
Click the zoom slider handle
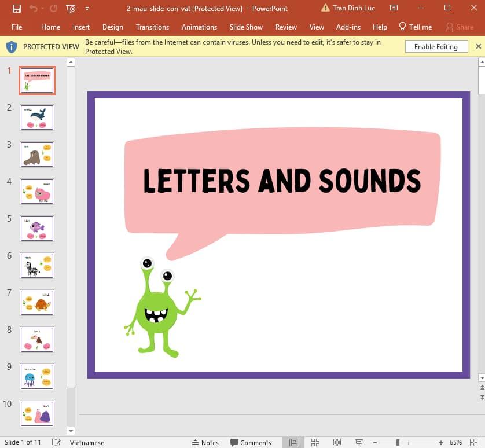398,443
